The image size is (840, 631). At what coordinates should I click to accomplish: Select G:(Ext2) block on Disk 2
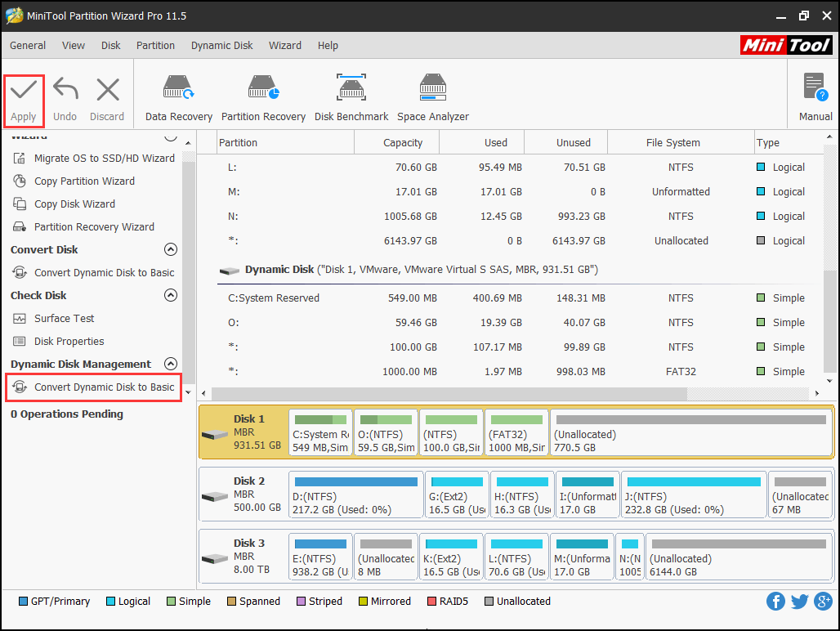click(457, 495)
